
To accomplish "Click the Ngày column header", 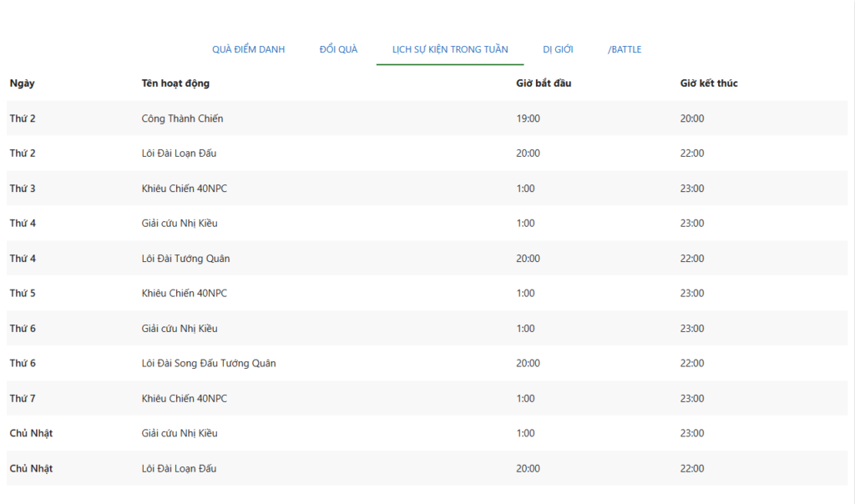I will click(x=23, y=83).
